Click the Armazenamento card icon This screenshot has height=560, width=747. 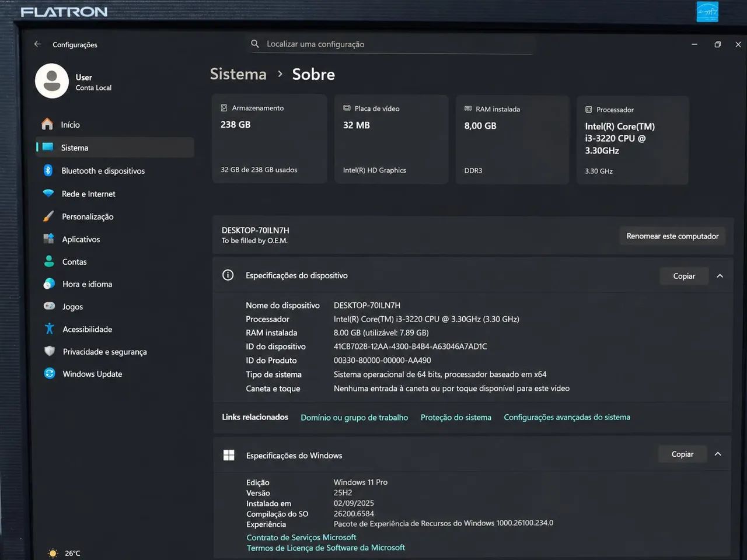(x=224, y=108)
